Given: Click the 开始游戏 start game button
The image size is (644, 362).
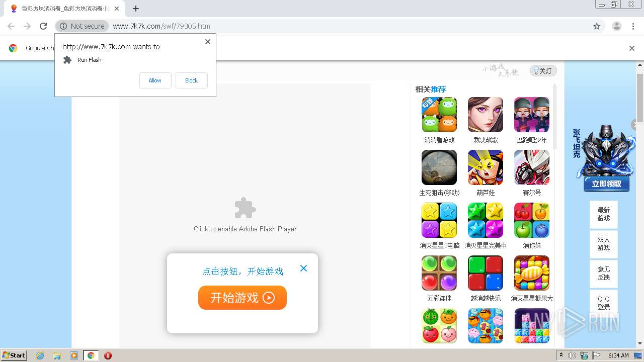Looking at the screenshot, I should pyautogui.click(x=243, y=298).
